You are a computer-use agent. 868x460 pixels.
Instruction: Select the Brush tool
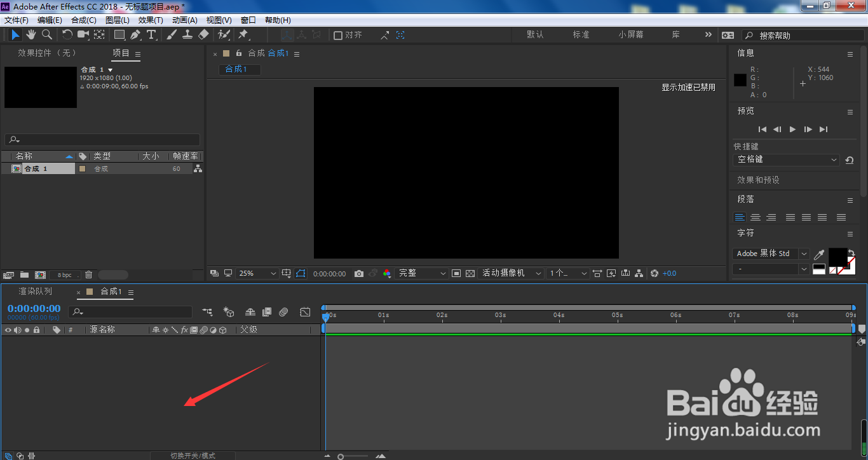click(x=172, y=35)
